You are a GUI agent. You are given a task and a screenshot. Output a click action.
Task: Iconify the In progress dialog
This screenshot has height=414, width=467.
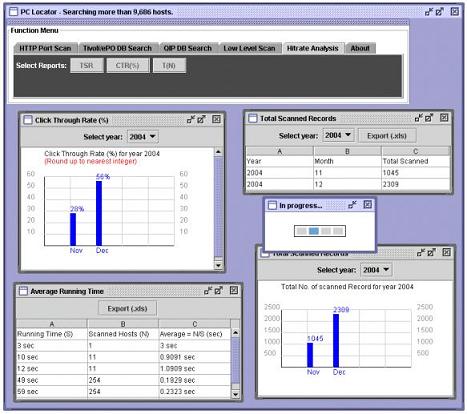point(352,205)
